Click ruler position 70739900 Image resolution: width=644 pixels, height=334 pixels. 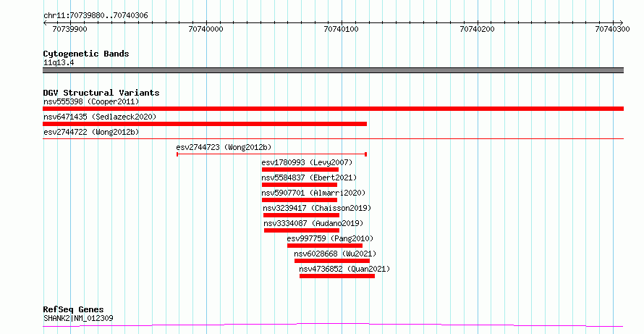pos(70,29)
